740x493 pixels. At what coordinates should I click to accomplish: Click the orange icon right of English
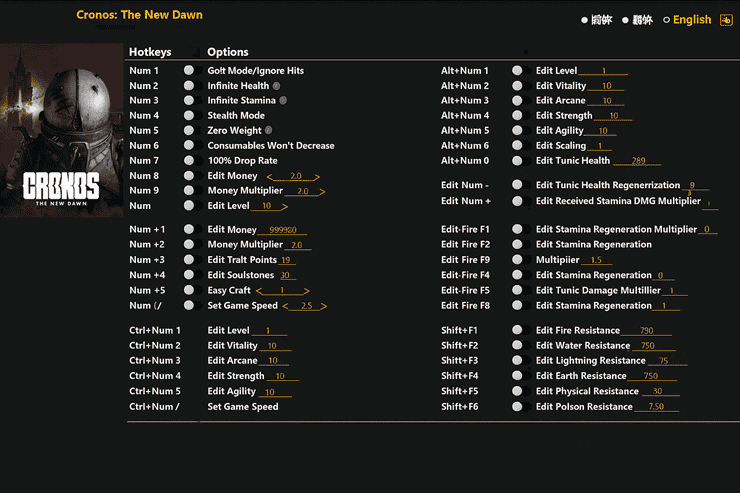[x=726, y=20]
